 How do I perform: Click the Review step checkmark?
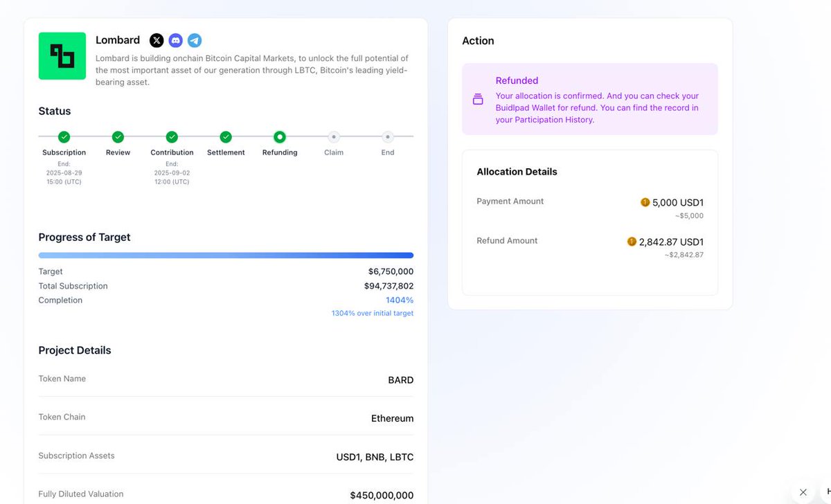[x=118, y=137]
